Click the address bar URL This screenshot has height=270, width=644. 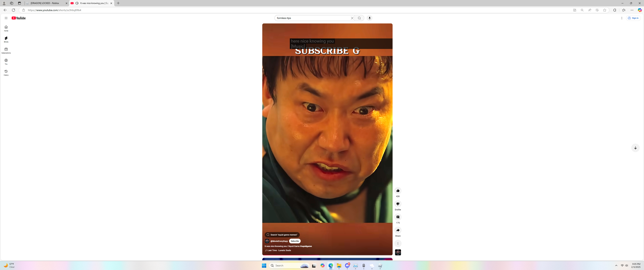point(54,10)
